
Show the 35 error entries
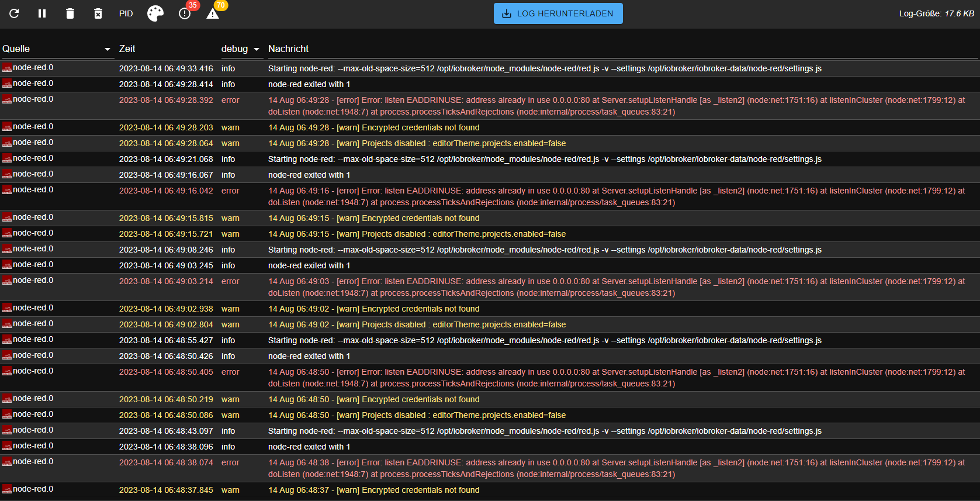(185, 13)
